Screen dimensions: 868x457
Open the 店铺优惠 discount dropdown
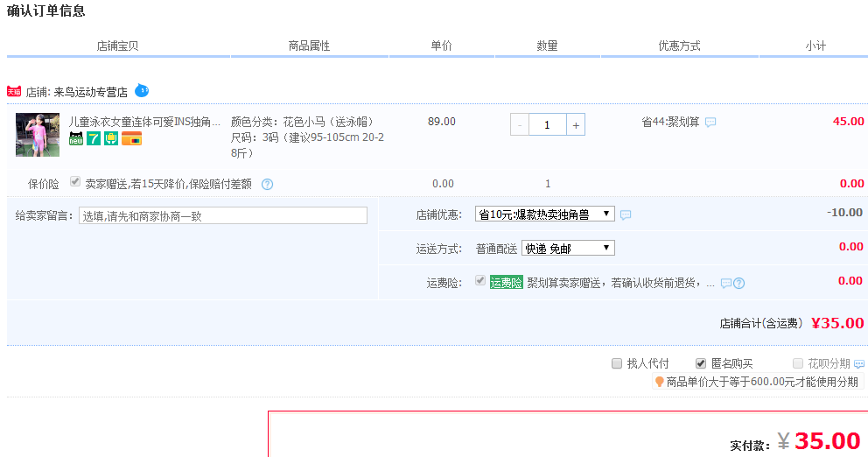point(545,214)
